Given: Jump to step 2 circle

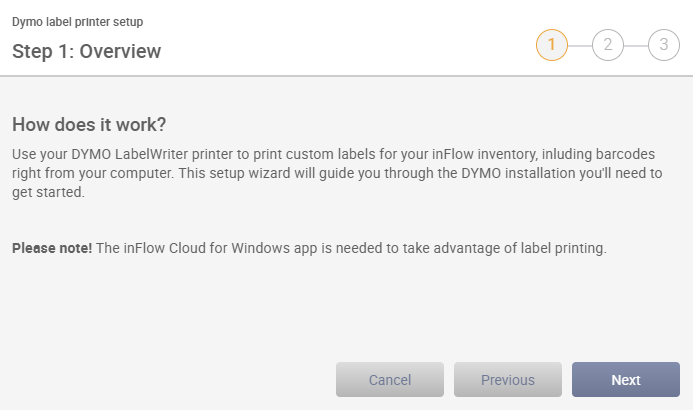Looking at the screenshot, I should point(607,45).
